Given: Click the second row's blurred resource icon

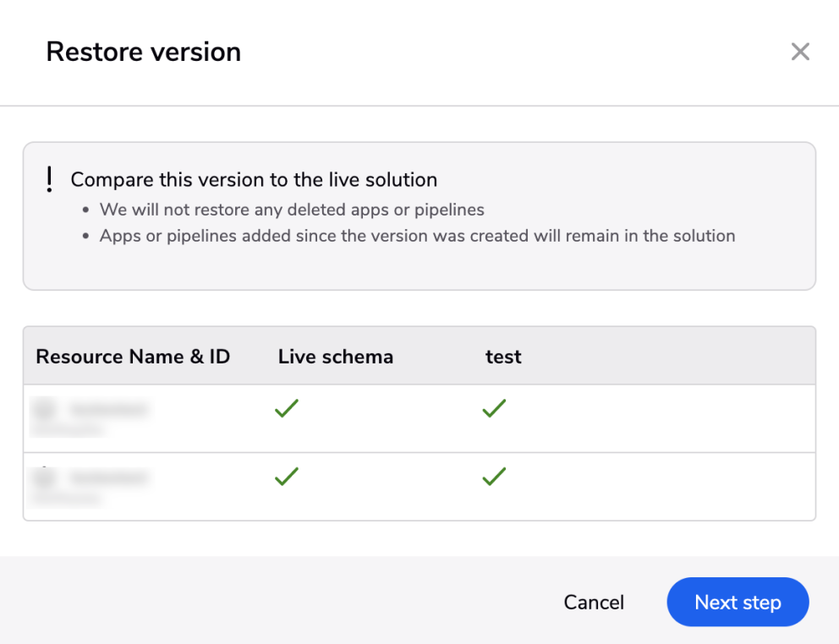Looking at the screenshot, I should pos(46,478).
